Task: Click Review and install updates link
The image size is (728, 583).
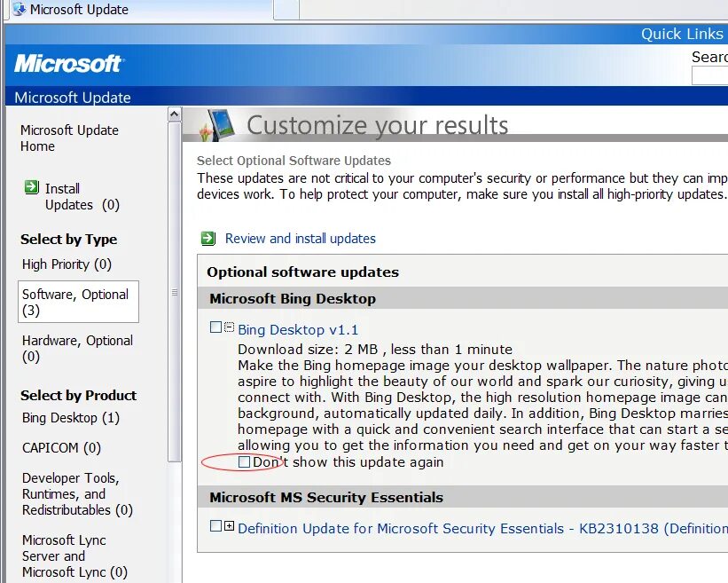Action: 301,239
